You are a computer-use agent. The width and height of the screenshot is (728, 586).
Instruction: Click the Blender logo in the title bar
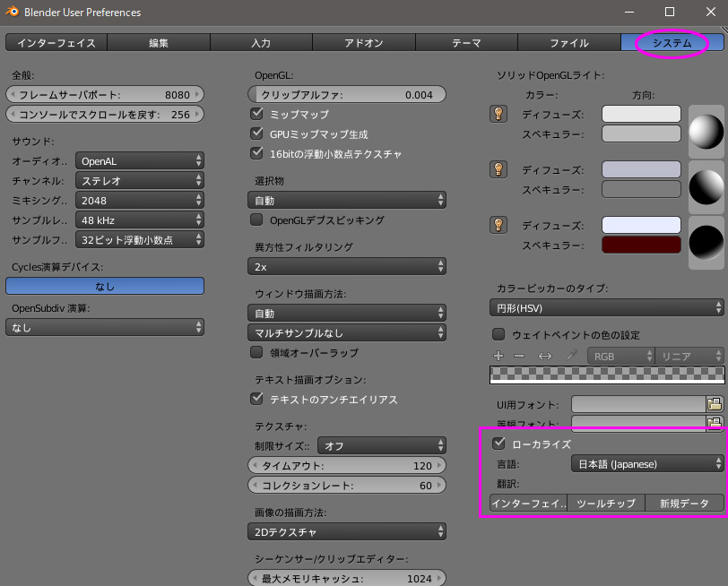pos(12,12)
